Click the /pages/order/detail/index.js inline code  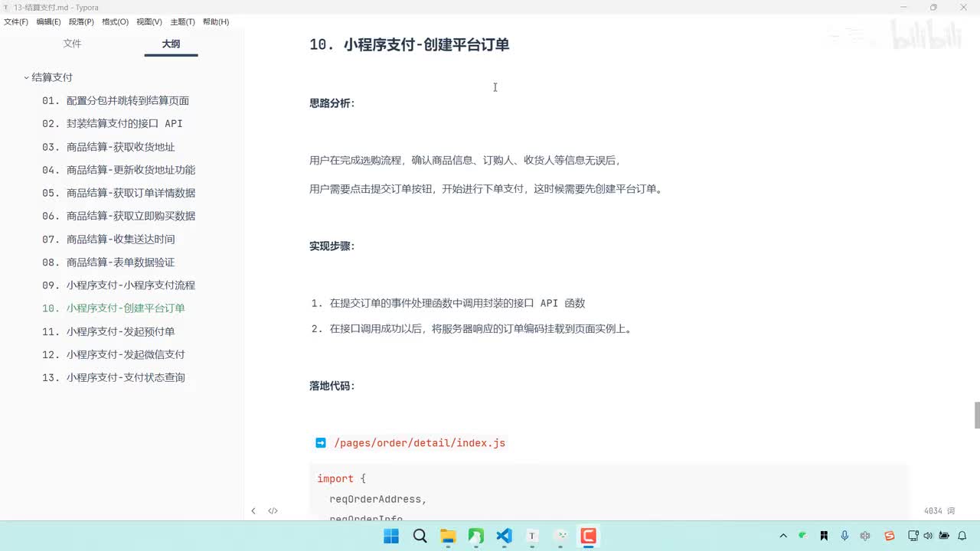pyautogui.click(x=420, y=443)
